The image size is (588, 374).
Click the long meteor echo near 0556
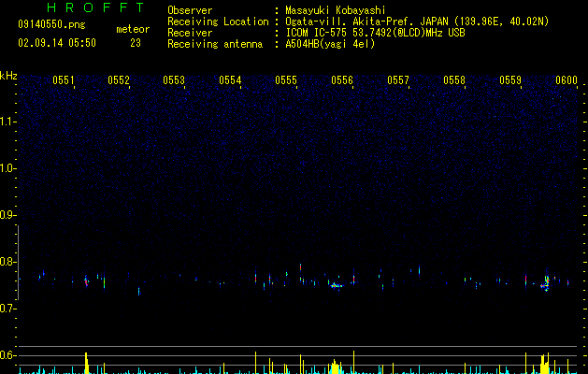coord(336,285)
